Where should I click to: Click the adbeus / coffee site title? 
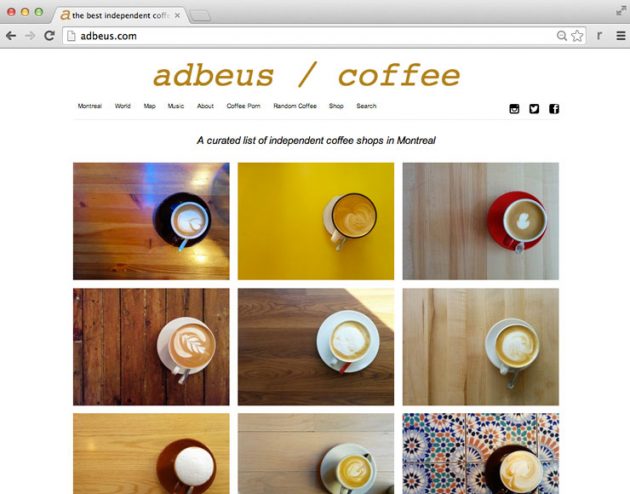[x=307, y=76]
